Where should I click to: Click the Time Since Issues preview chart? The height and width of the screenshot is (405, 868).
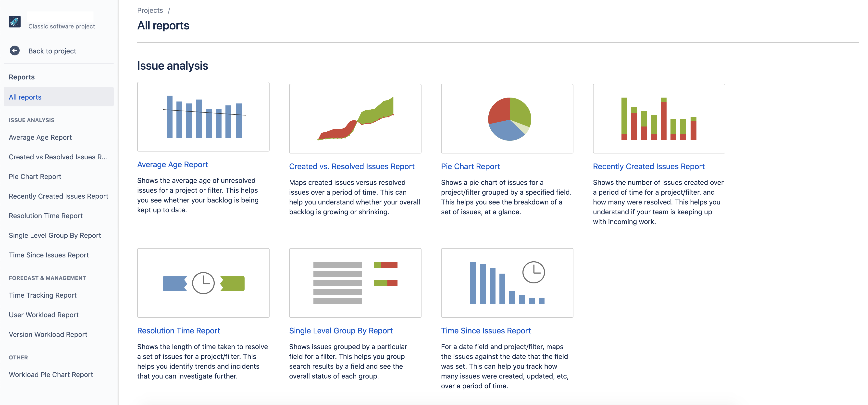click(507, 283)
